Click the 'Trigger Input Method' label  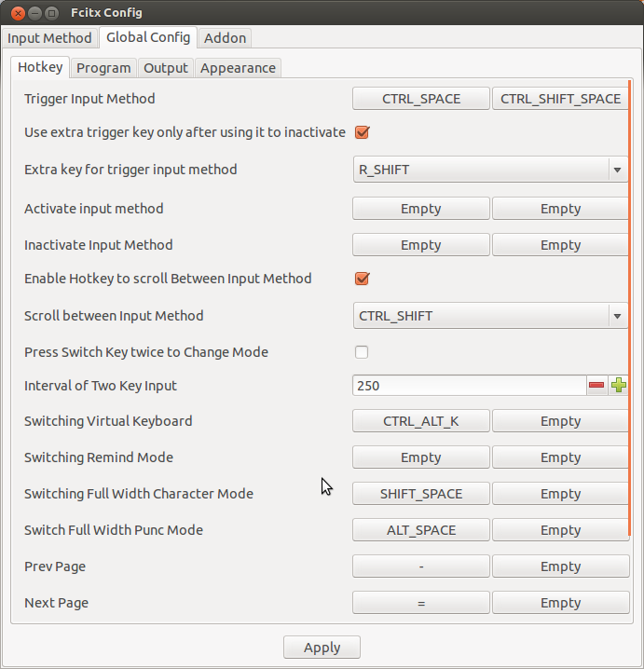[x=89, y=99]
